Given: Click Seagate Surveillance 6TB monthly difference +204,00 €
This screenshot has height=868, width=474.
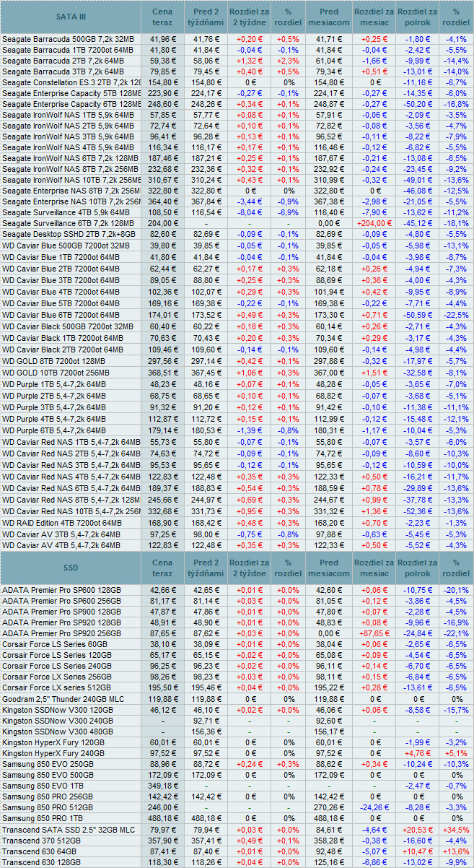Looking at the screenshot, I should (374, 223).
